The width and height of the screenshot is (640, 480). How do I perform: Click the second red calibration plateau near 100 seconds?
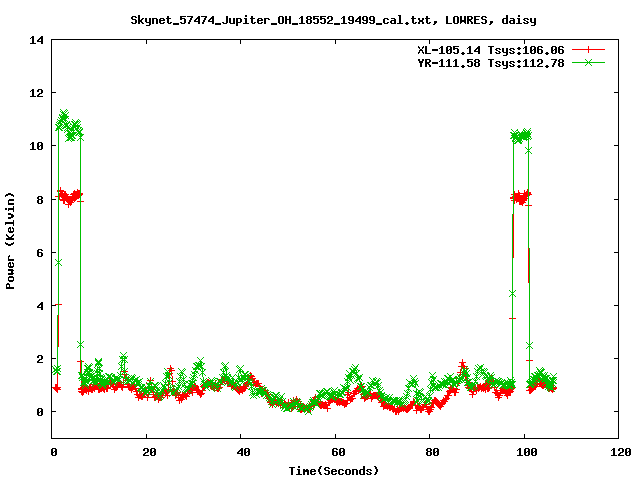pyautogui.click(x=521, y=198)
